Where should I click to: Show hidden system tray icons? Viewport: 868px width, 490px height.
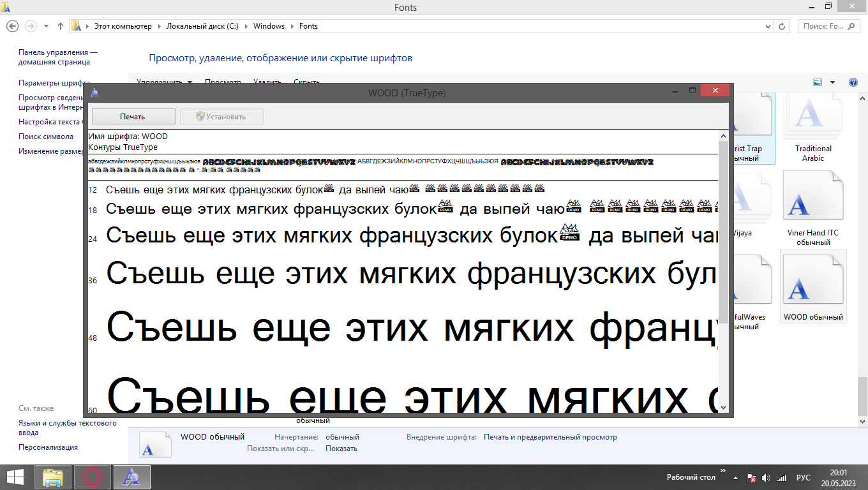tap(736, 478)
